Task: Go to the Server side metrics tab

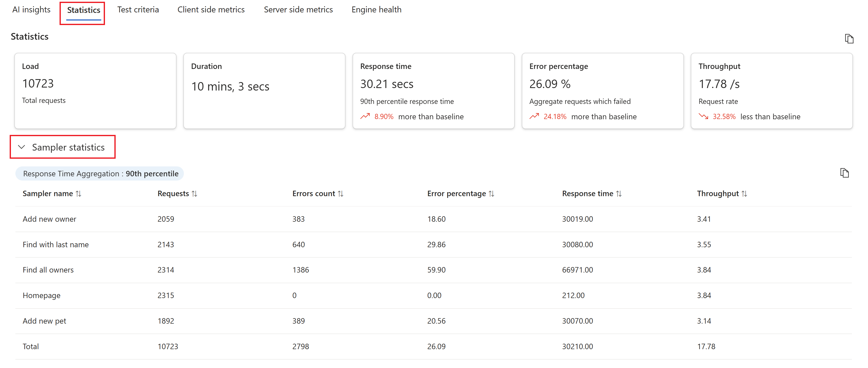Action: 298,10
